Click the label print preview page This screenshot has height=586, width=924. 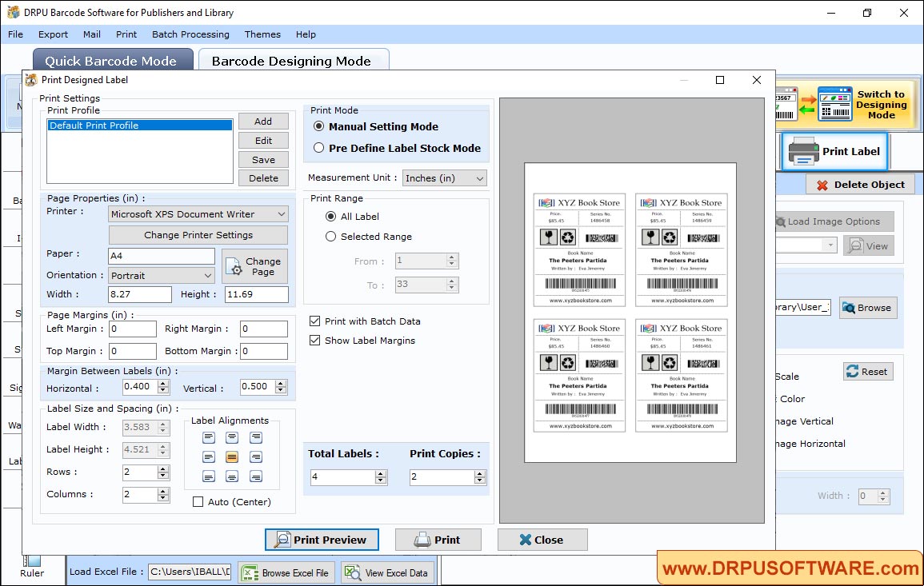[x=630, y=313]
